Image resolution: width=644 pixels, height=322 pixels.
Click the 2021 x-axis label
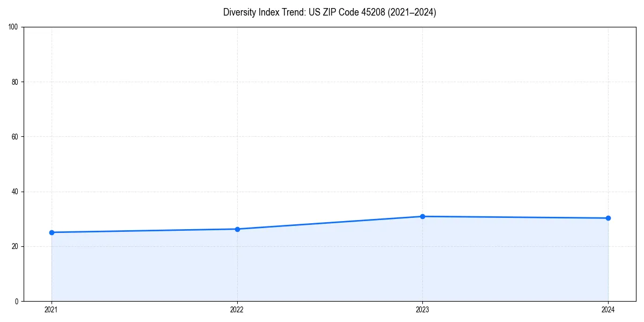52,310
